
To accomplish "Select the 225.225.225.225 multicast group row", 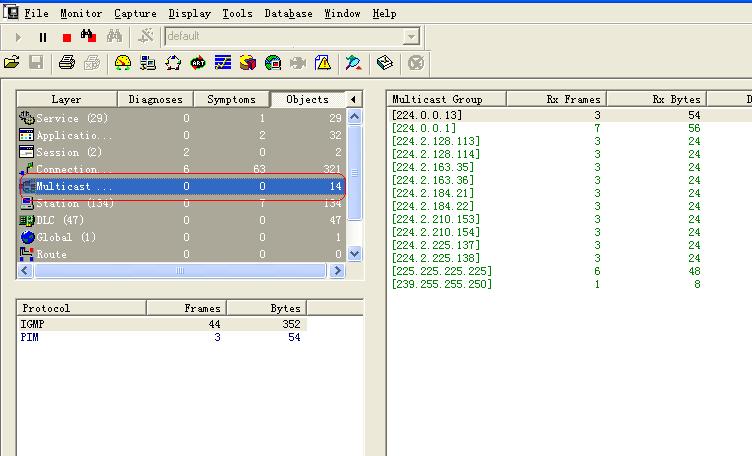I will tap(441, 271).
